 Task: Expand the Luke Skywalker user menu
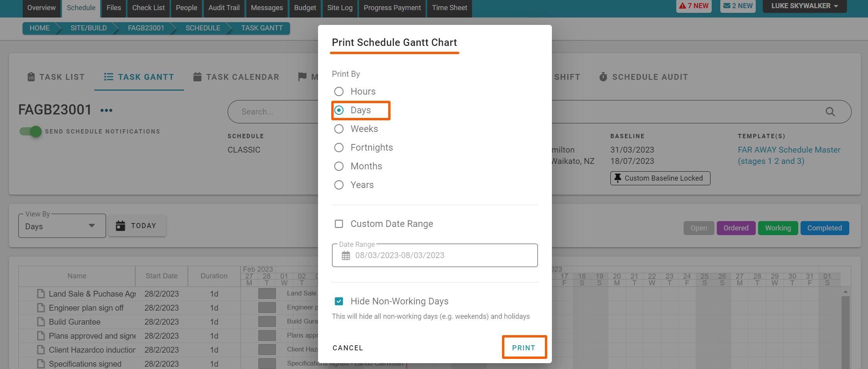coord(804,6)
